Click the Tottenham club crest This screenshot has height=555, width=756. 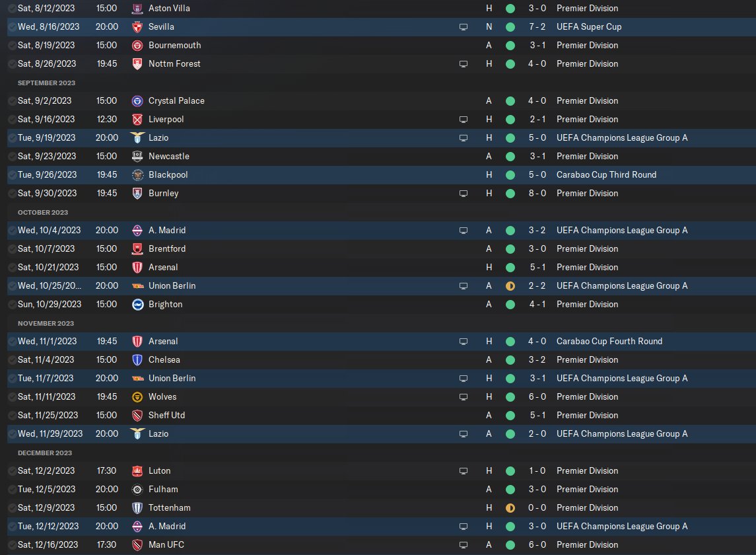click(137, 507)
